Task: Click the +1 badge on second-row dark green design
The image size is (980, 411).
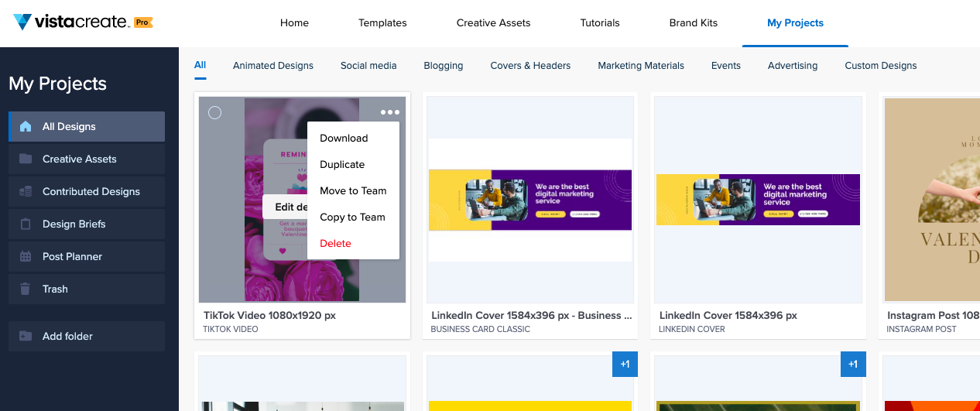Action: (853, 364)
